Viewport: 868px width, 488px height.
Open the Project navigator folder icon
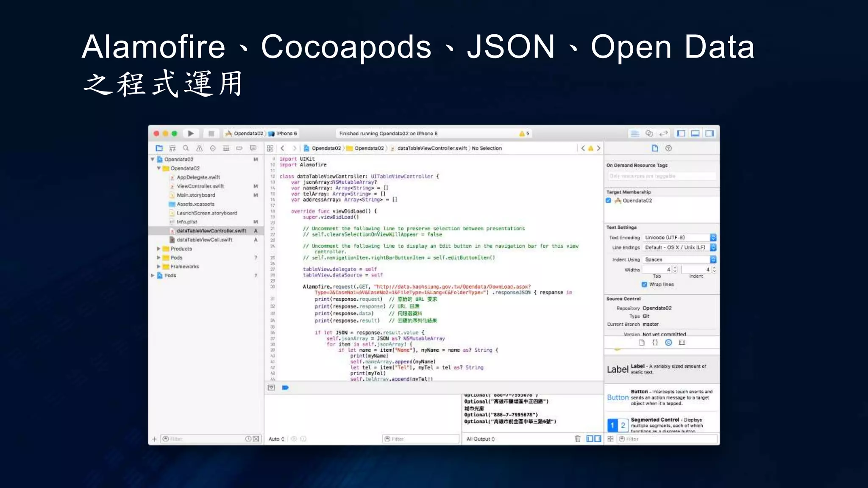[159, 148]
